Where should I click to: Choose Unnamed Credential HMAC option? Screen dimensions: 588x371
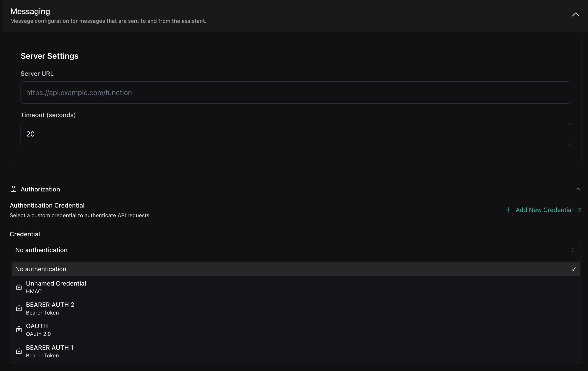tap(56, 287)
